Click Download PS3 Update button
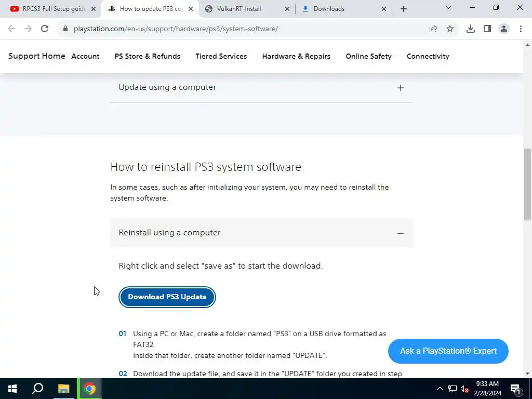Screen dimensions: 532x399 (x=167, y=297)
